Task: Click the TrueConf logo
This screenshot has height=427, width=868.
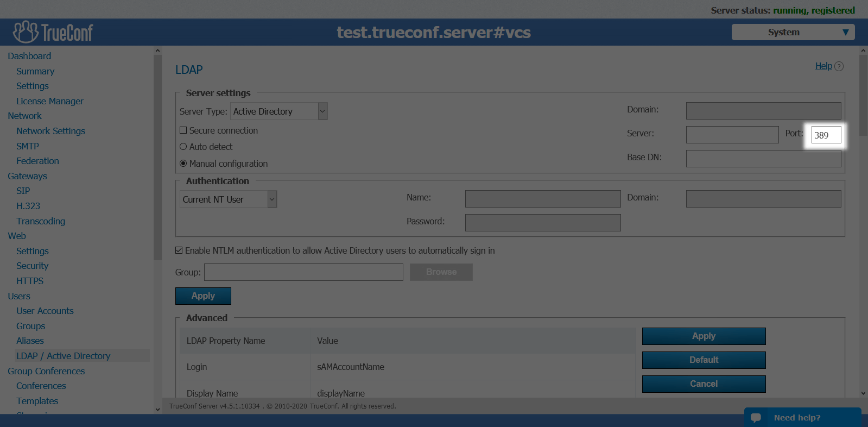Action: point(53,32)
